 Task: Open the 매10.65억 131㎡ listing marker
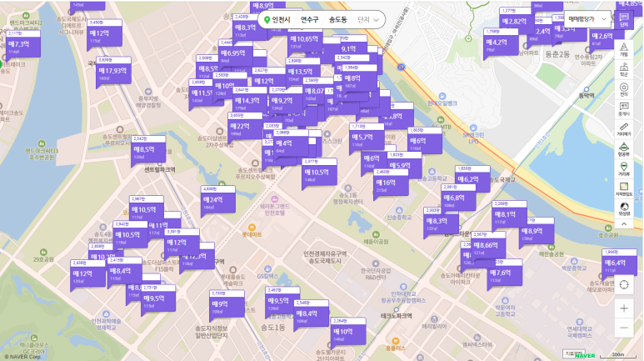(305, 39)
